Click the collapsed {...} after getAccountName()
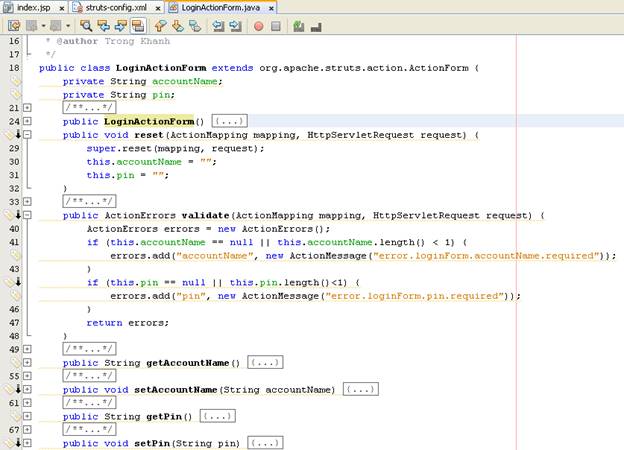Screen dimensions: 624x450 [x=265, y=362]
